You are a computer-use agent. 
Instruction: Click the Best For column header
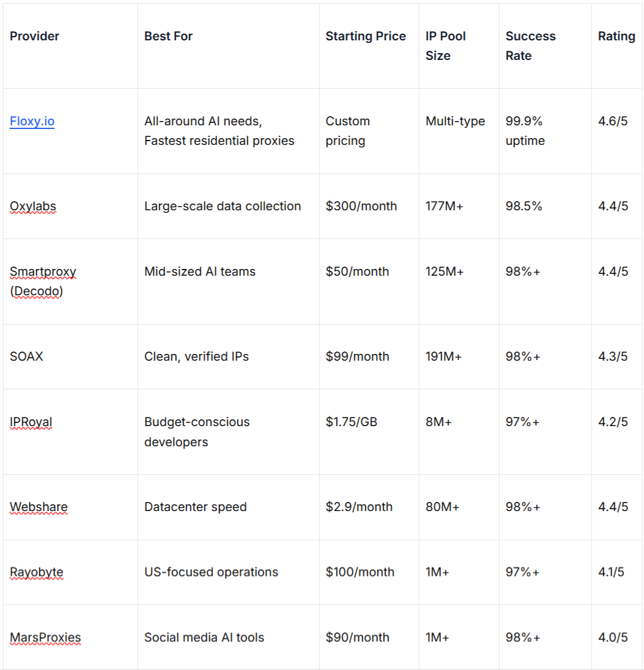pyautogui.click(x=168, y=37)
